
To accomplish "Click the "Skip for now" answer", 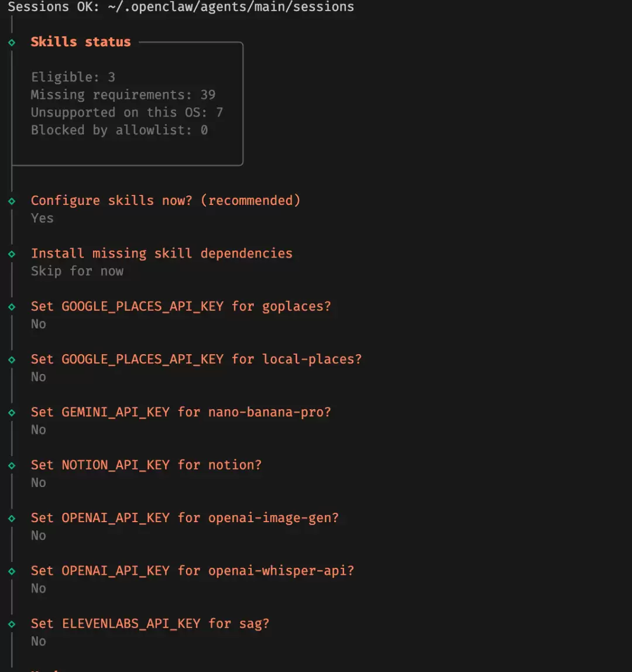I will point(77,271).
